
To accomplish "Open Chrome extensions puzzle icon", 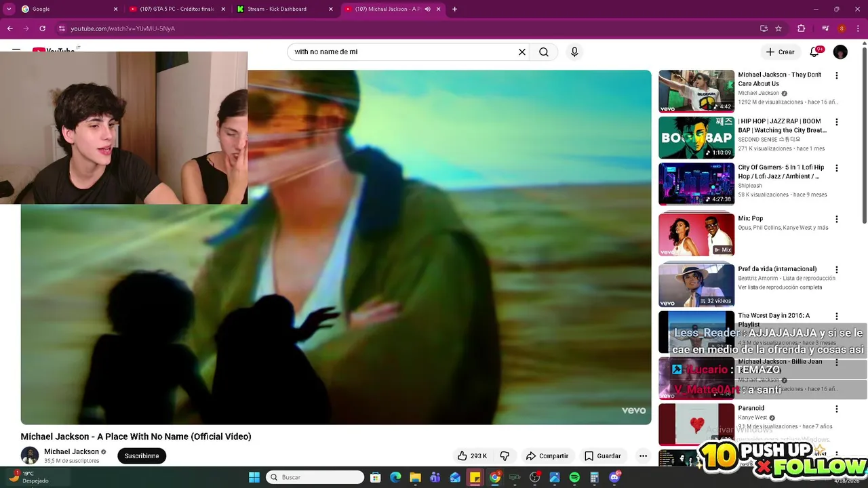I will (801, 28).
